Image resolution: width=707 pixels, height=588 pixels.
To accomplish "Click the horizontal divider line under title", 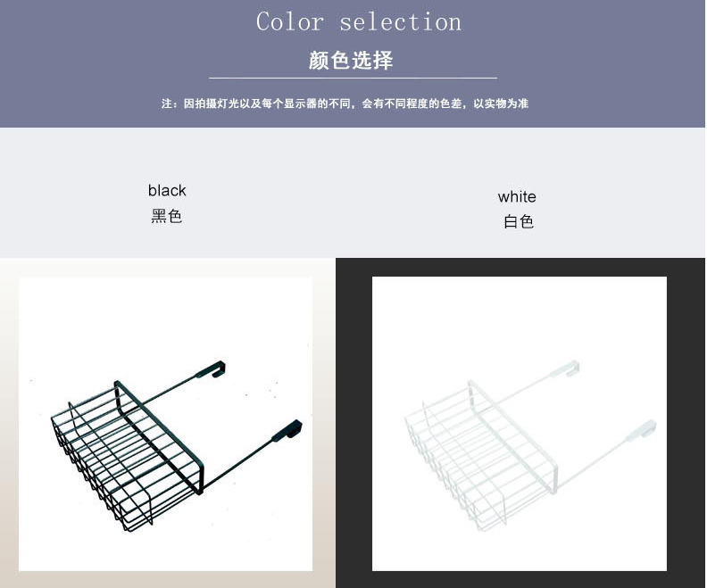I will point(353,79).
